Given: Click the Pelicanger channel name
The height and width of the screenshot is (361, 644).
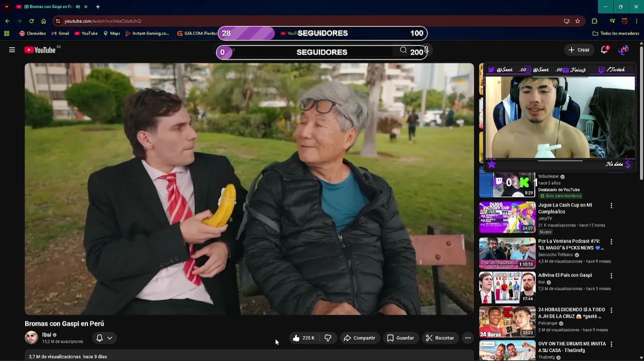Looking at the screenshot, I should tap(548, 323).
